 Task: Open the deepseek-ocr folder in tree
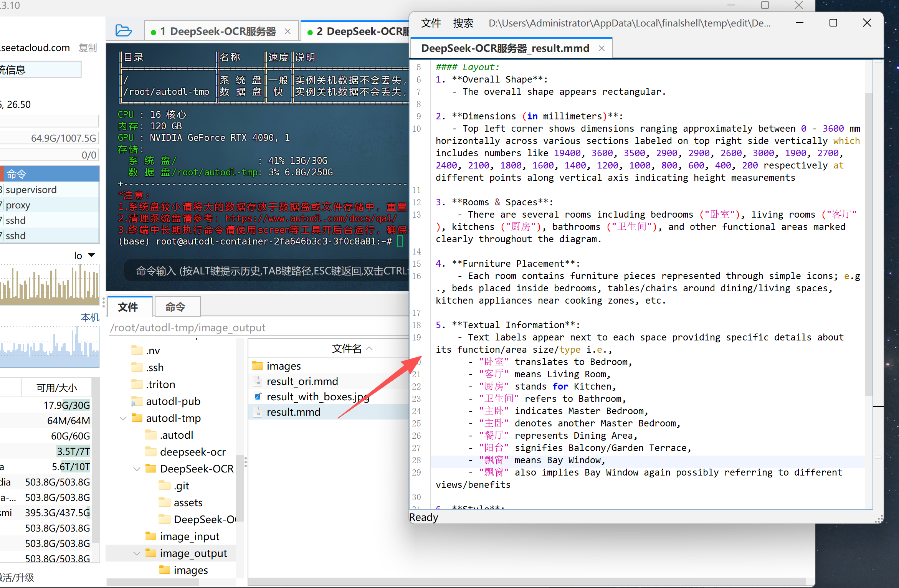(192, 452)
